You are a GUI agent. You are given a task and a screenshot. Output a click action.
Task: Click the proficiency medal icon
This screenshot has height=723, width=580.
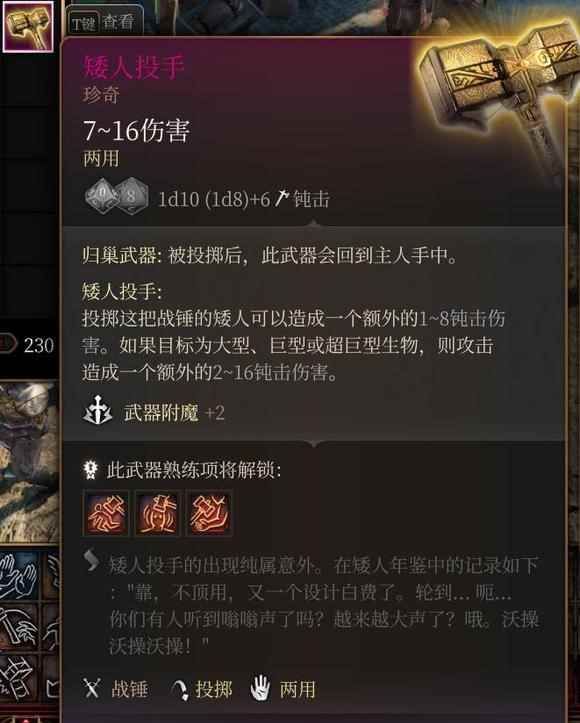(90, 470)
